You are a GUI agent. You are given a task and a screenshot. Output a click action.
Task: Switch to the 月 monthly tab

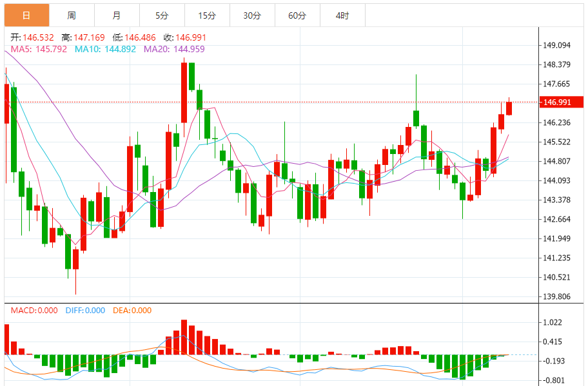point(117,15)
